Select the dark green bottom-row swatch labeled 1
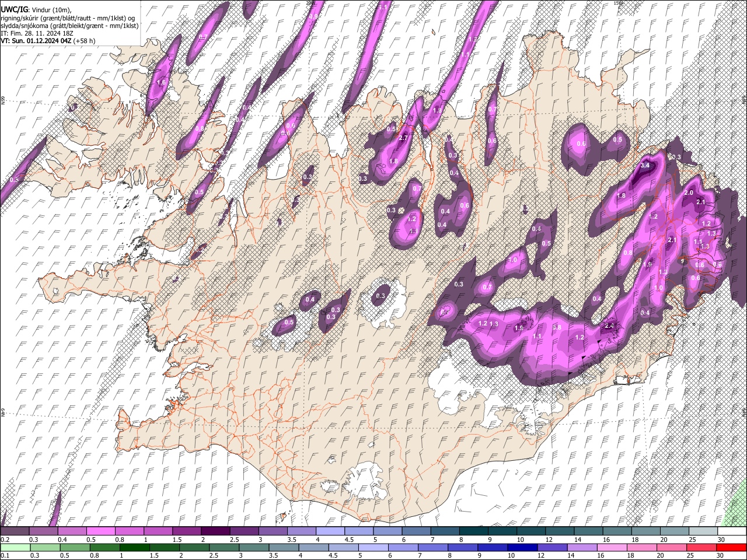The width and height of the screenshot is (747, 560). click(135, 547)
